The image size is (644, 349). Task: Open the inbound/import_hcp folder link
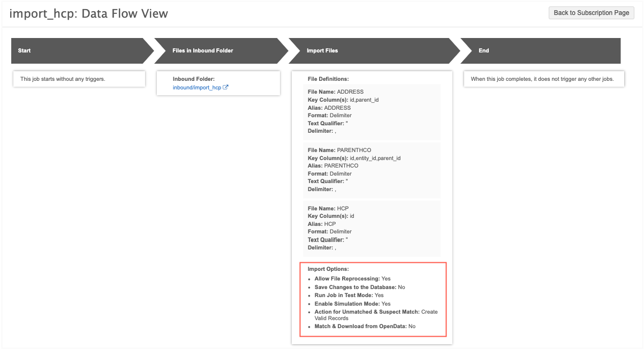196,87
